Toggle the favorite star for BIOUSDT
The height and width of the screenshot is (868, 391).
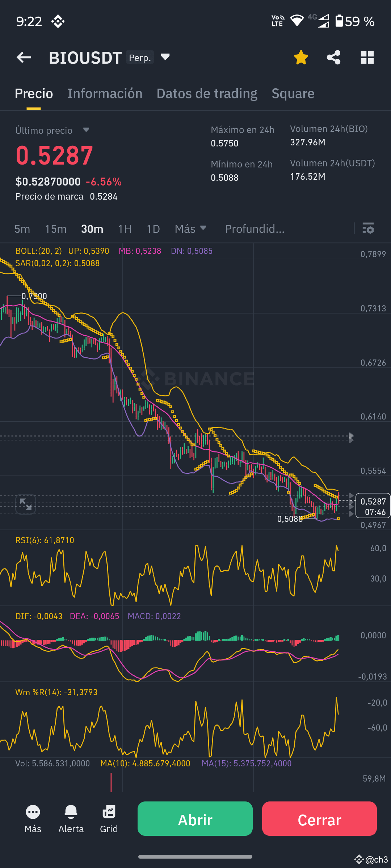(301, 58)
